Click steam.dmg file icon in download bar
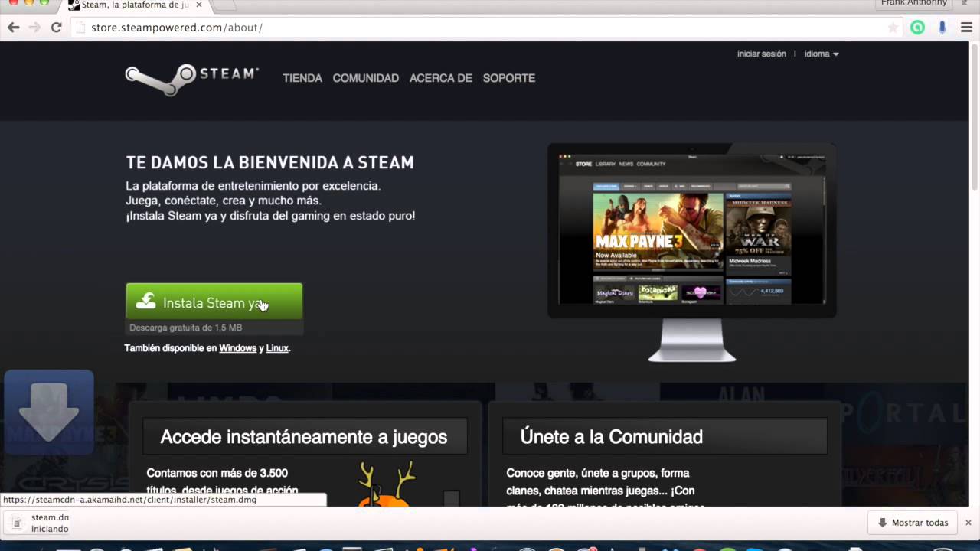Screen dimensions: 980x551 17,523
